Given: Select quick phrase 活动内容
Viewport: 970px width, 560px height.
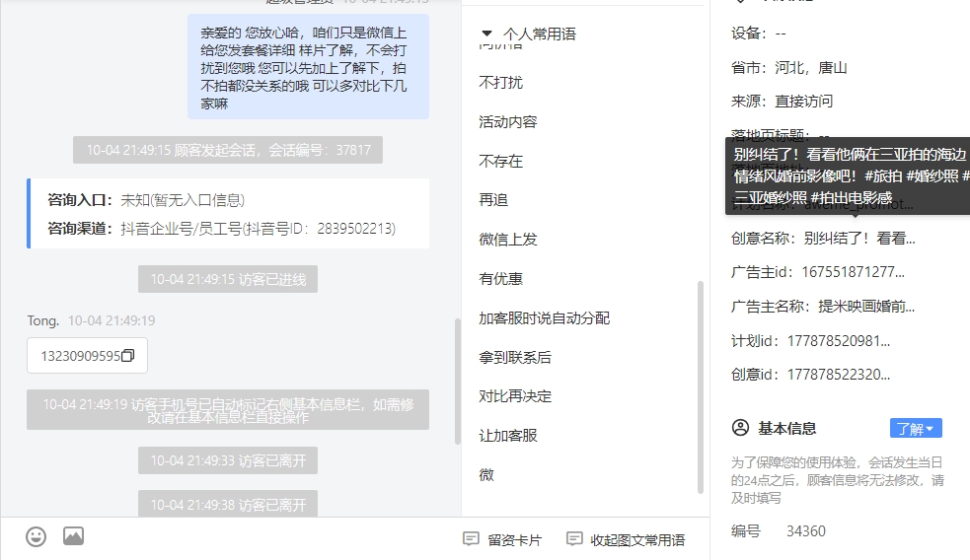Looking at the screenshot, I should (x=508, y=122).
